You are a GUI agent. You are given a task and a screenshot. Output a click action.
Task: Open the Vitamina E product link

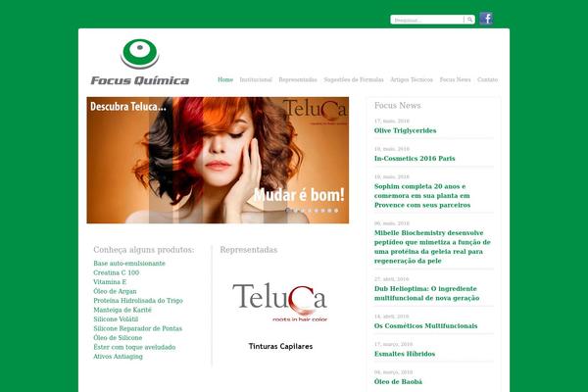point(110,281)
